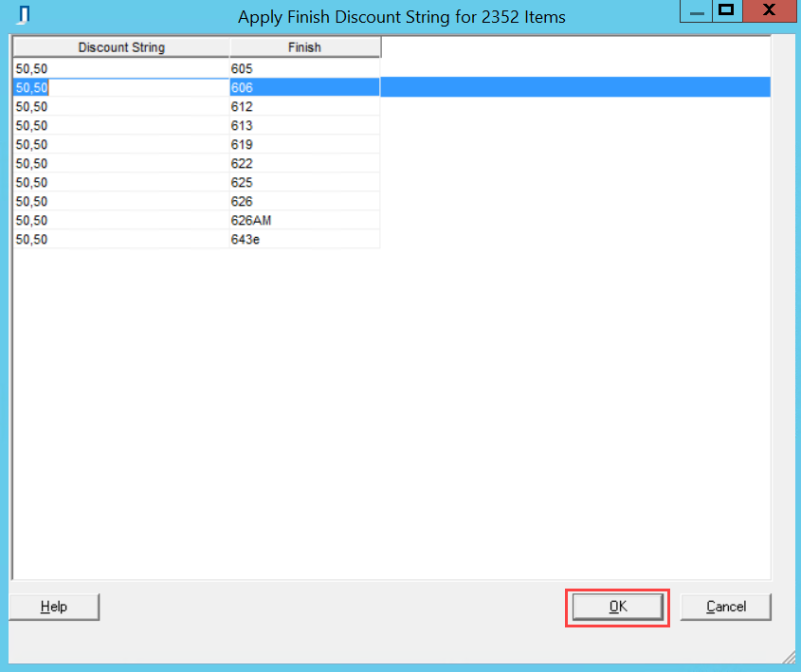This screenshot has height=672, width=801.
Task: Grab the window resize grip
Action: point(789,657)
